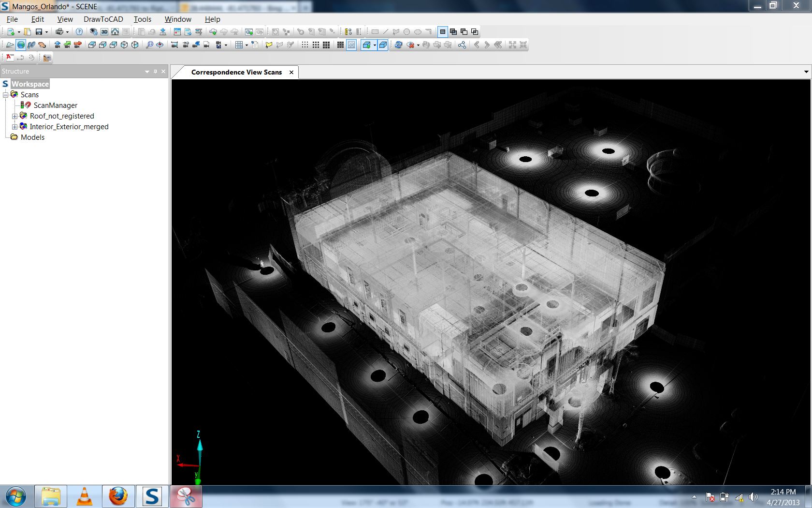Open the Window menu
Image resolution: width=812 pixels, height=508 pixels.
[x=178, y=19]
